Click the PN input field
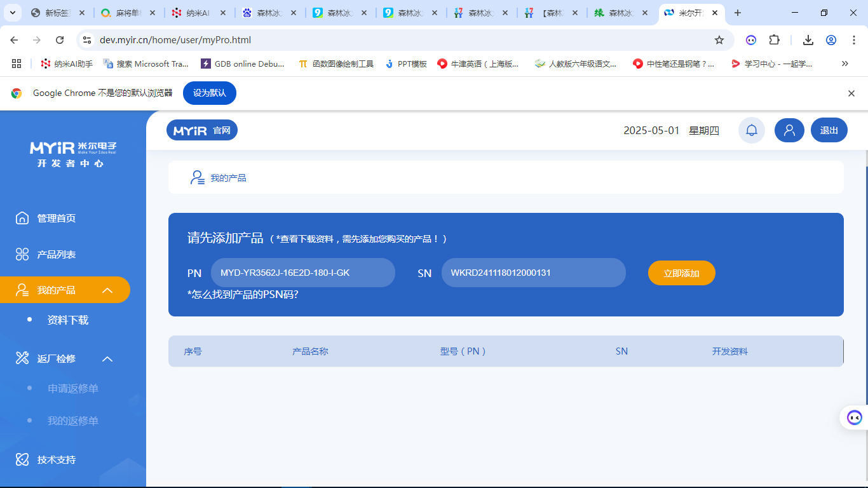The height and width of the screenshot is (488, 868). (x=303, y=273)
